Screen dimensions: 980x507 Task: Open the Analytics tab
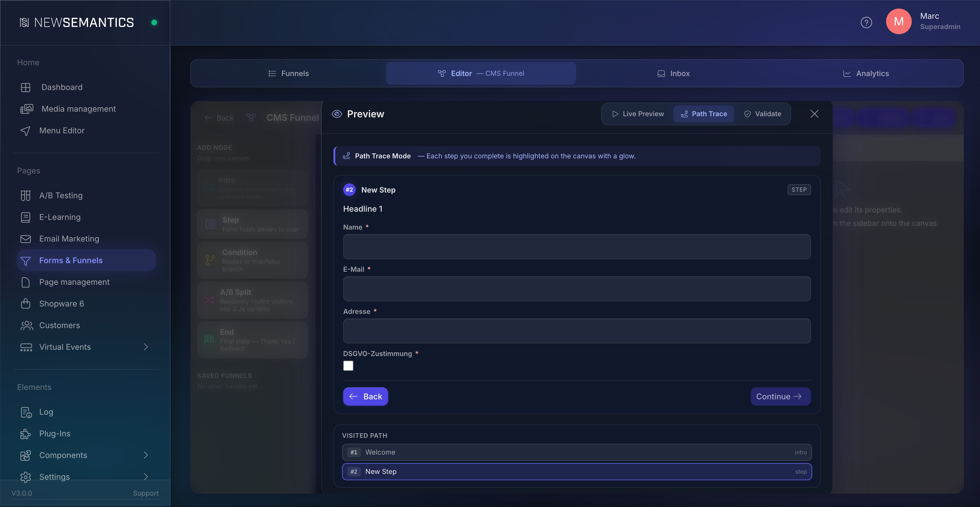[x=866, y=73]
